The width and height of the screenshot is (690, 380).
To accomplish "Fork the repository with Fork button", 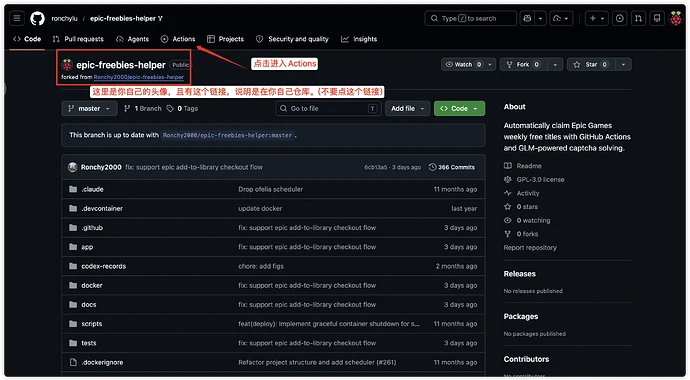I will pos(523,65).
